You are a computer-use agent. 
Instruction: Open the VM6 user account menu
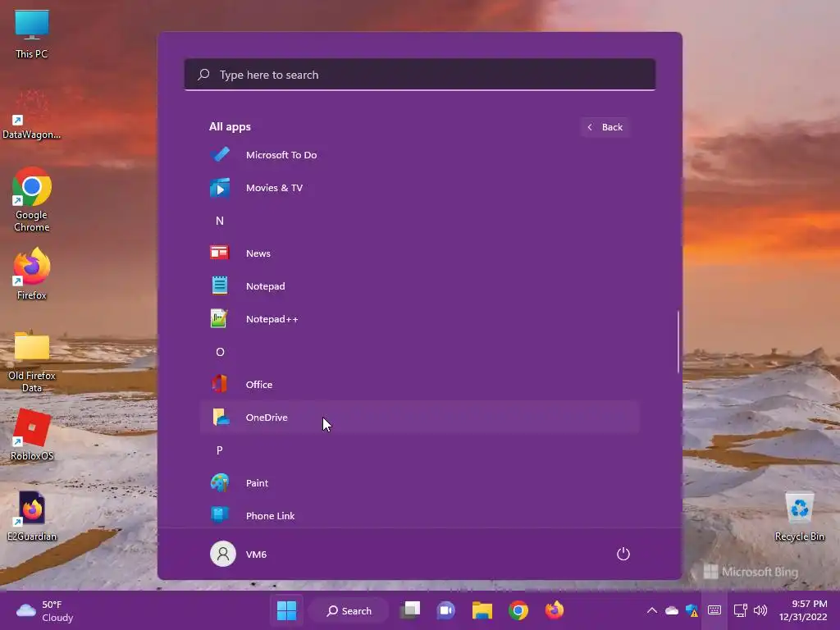(x=239, y=554)
